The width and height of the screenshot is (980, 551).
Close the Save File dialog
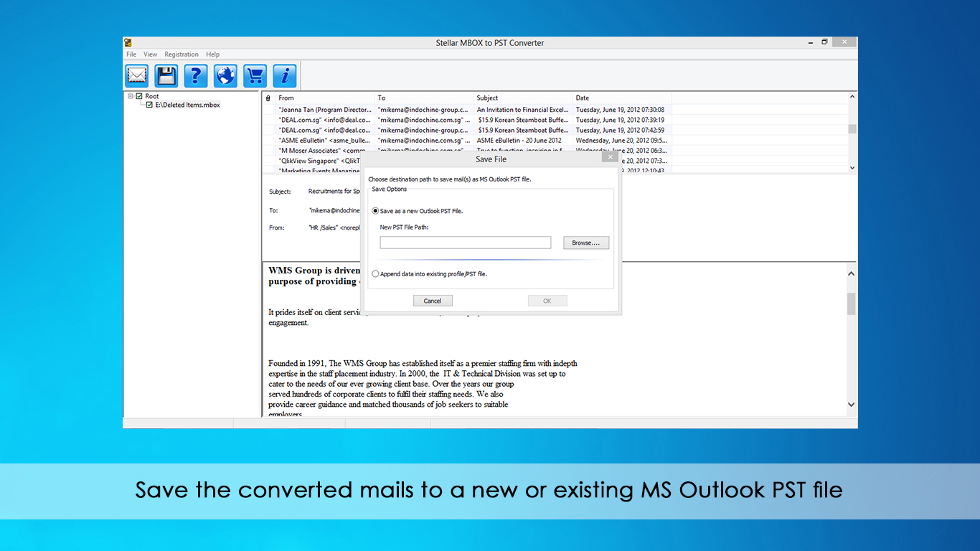pyautogui.click(x=610, y=157)
